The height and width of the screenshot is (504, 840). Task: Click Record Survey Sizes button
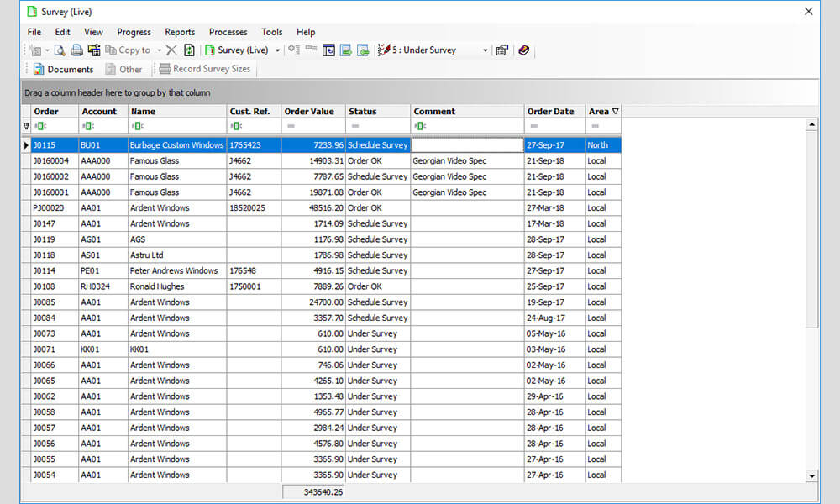(x=205, y=69)
